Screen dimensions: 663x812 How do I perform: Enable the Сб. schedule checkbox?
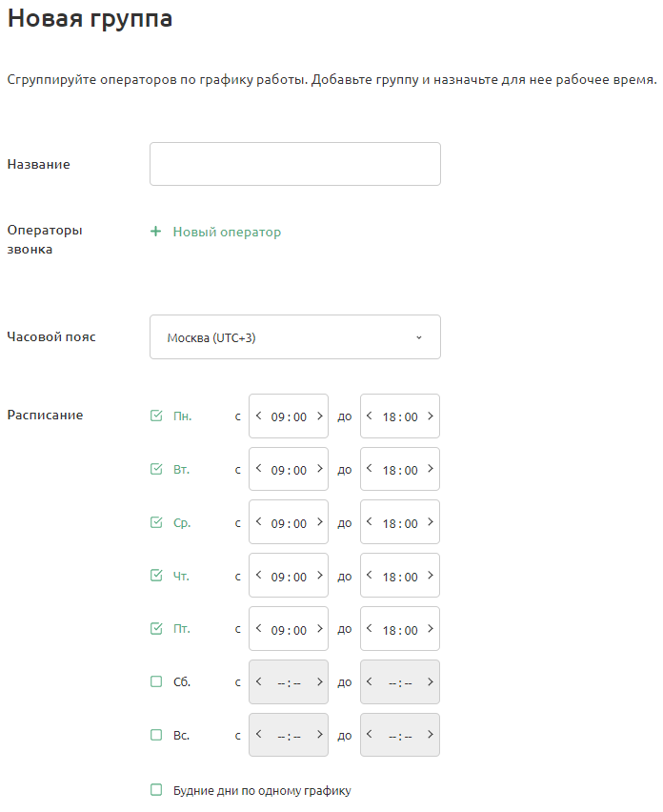156,681
